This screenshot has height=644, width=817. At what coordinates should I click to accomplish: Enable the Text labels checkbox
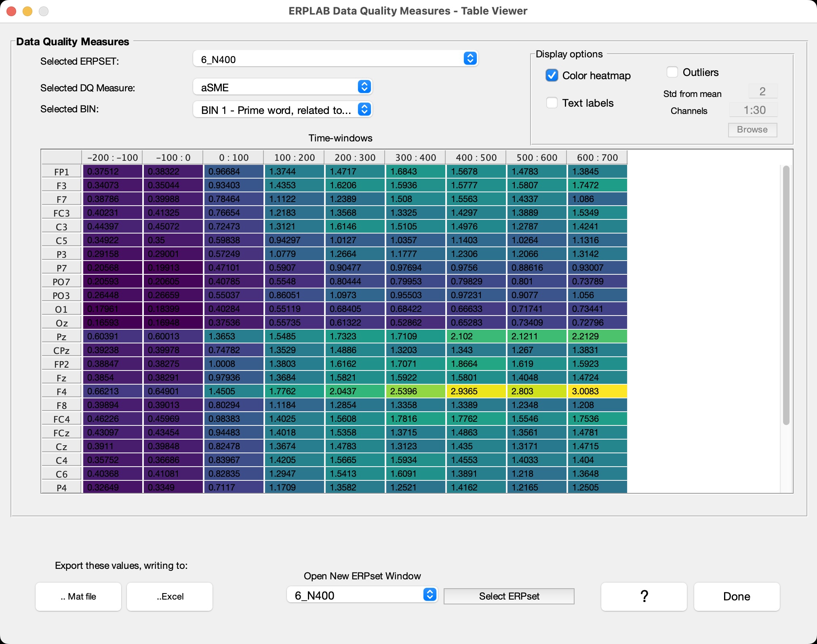(552, 103)
